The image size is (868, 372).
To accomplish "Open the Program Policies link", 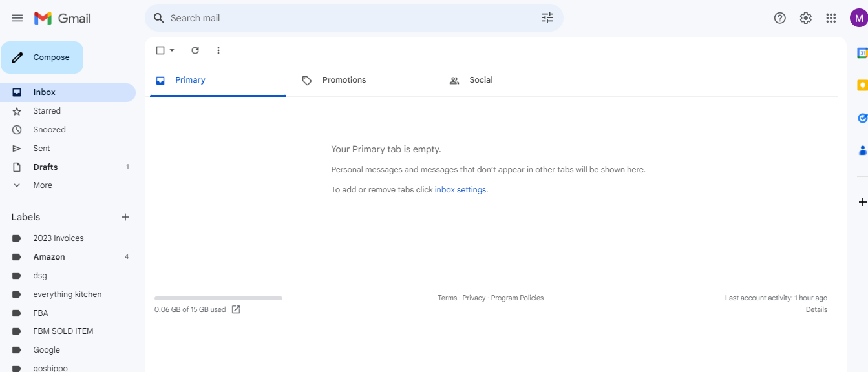I will point(517,298).
